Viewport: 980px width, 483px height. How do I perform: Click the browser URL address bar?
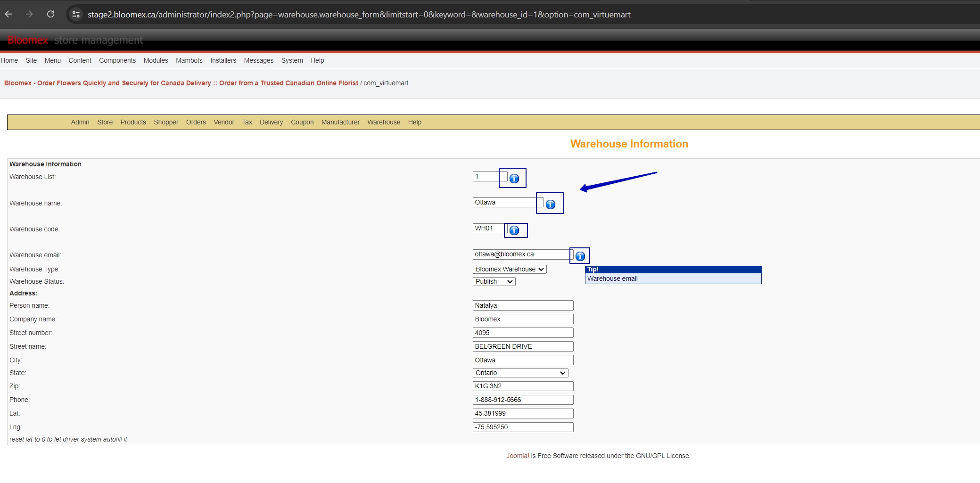pyautogui.click(x=359, y=15)
